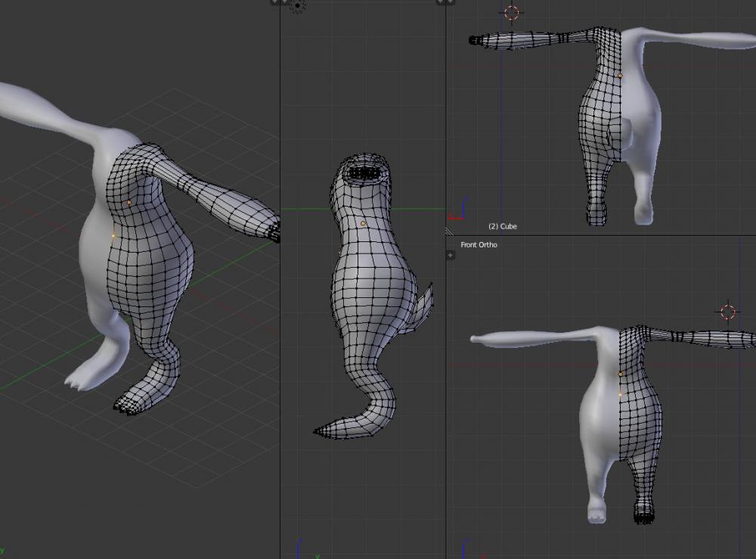756x559 pixels.
Task: Select the upper orange vertex in Front Ortho
Action: point(620,374)
